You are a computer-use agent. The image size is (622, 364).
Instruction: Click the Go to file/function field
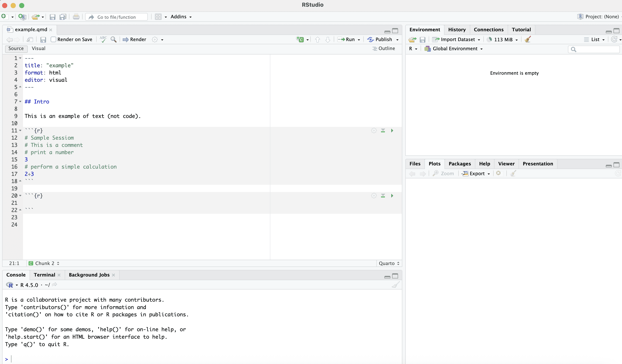click(x=116, y=17)
